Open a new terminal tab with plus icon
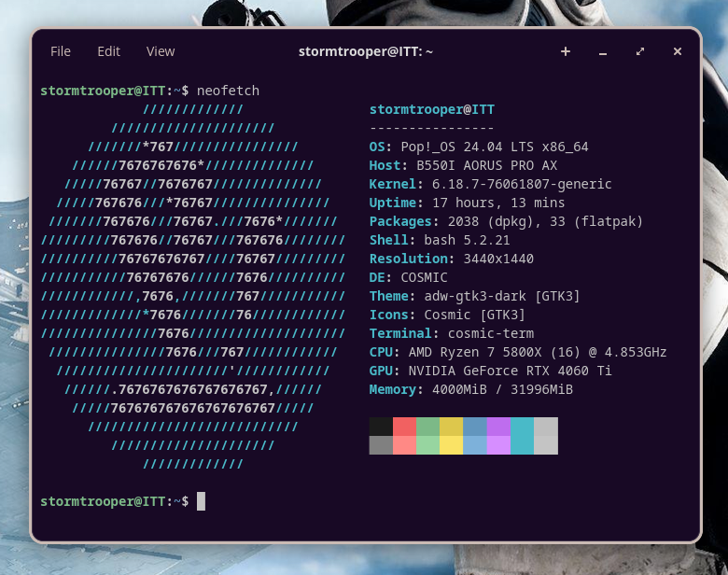 point(566,51)
